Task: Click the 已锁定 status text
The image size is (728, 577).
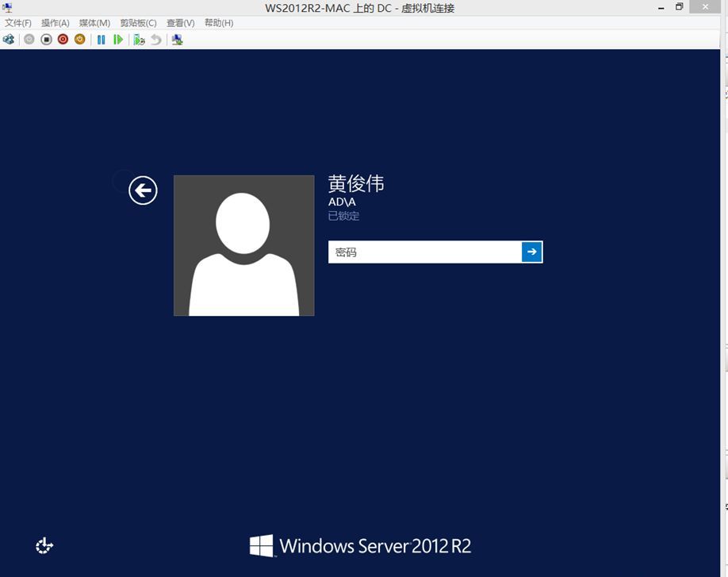Action: click(x=343, y=216)
